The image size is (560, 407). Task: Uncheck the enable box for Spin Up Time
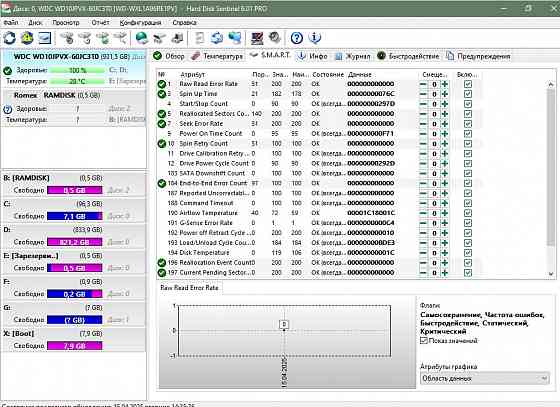pyautogui.click(x=468, y=94)
